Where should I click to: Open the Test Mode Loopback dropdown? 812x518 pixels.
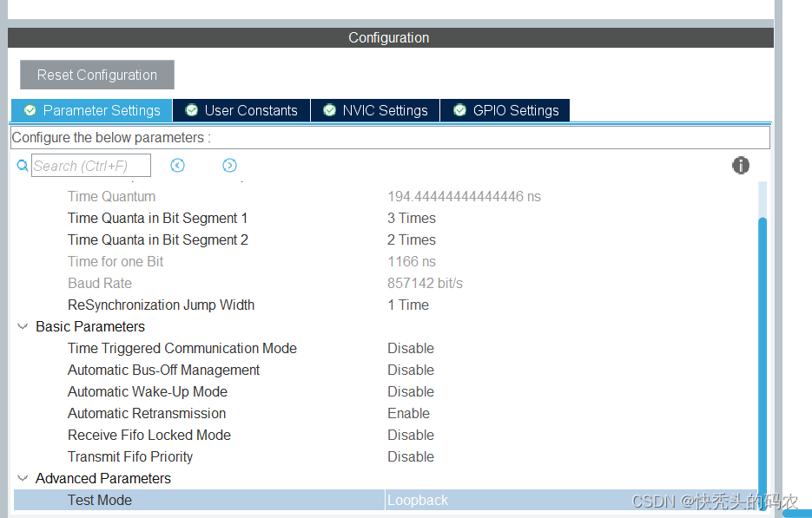click(418, 500)
